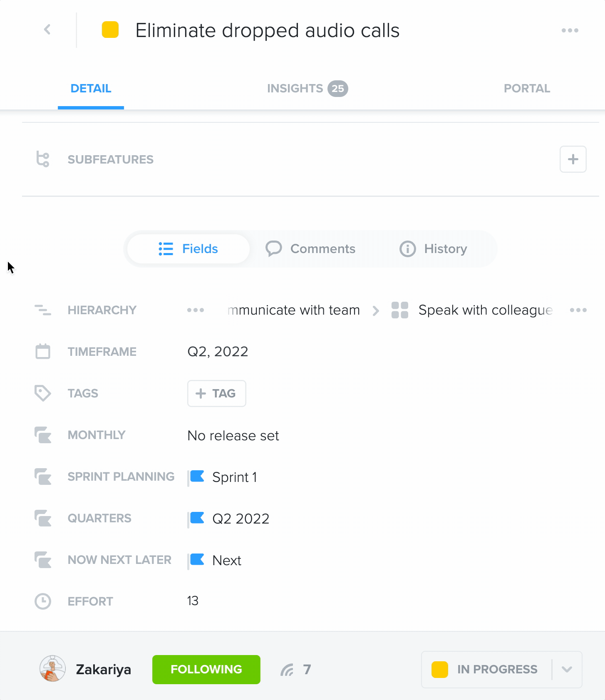Image resolution: width=605 pixels, height=700 pixels.
Task: Expand the status dropdown arrow
Action: tap(567, 670)
